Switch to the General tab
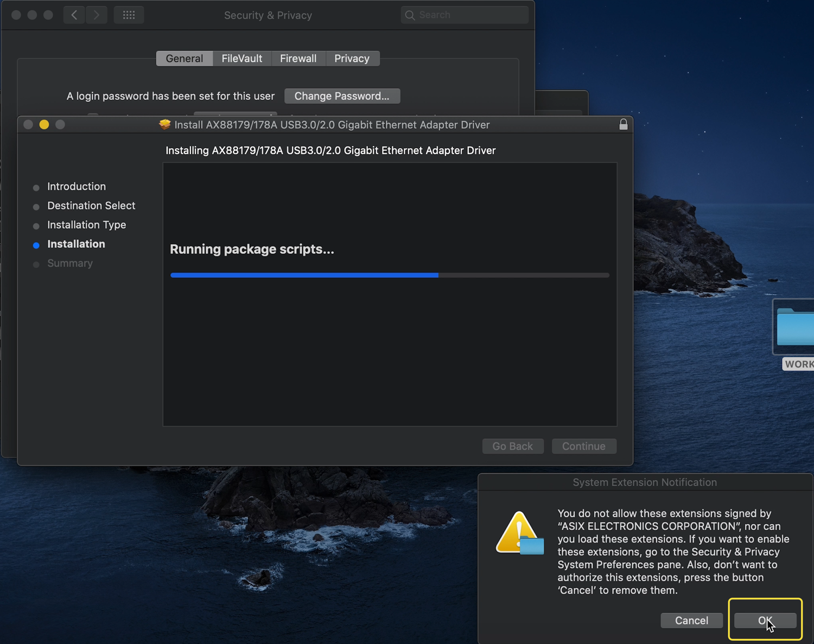The image size is (814, 644). pyautogui.click(x=185, y=59)
